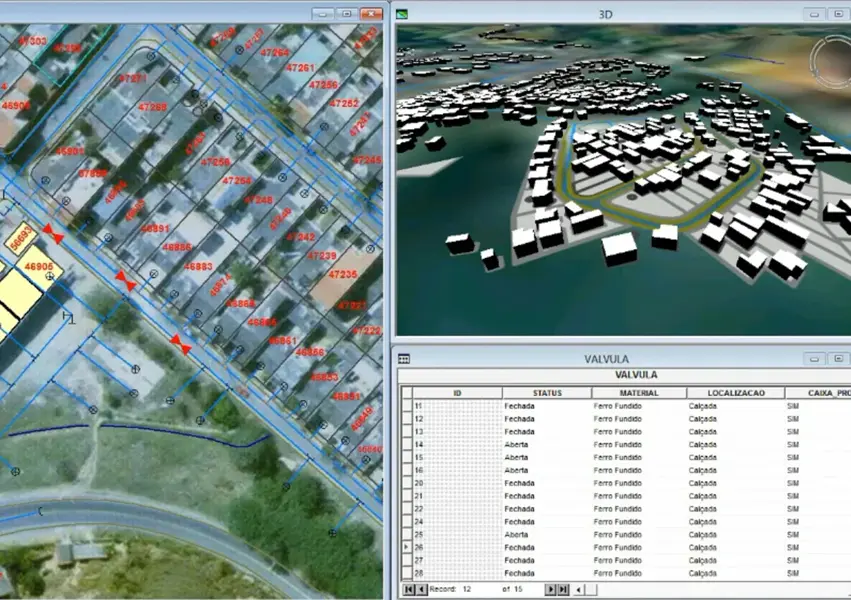Click the SIM value in row 13
The height and width of the screenshot is (600, 851).
click(x=793, y=432)
